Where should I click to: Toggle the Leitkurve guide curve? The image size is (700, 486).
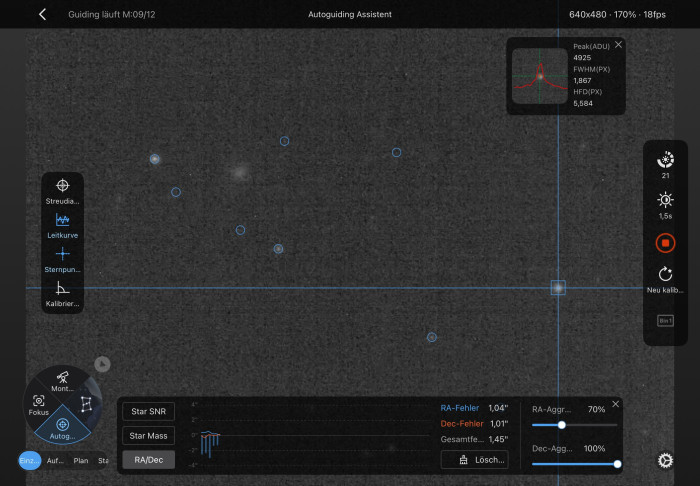tap(62, 226)
